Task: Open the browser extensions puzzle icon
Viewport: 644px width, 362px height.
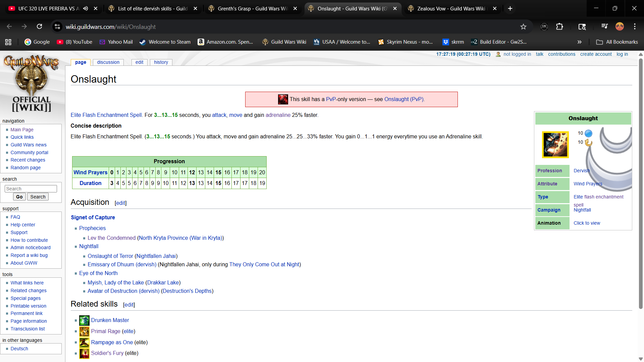Action: click(x=559, y=27)
